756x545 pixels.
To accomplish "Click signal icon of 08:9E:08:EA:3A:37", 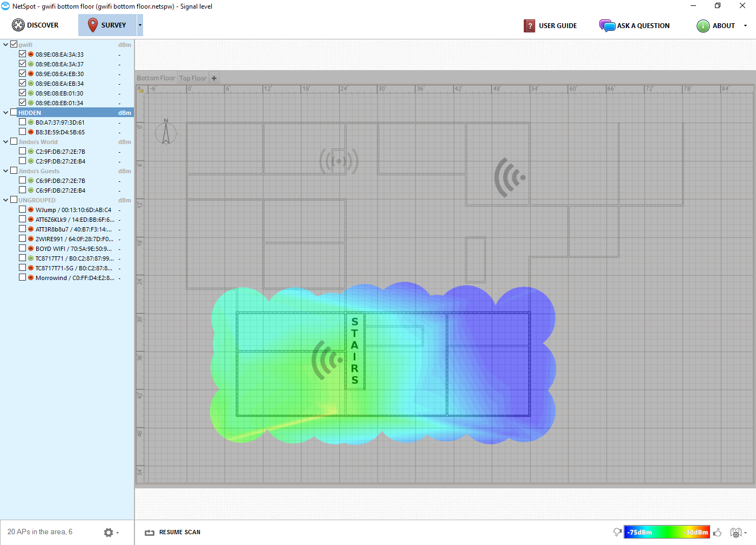I will pos(31,64).
